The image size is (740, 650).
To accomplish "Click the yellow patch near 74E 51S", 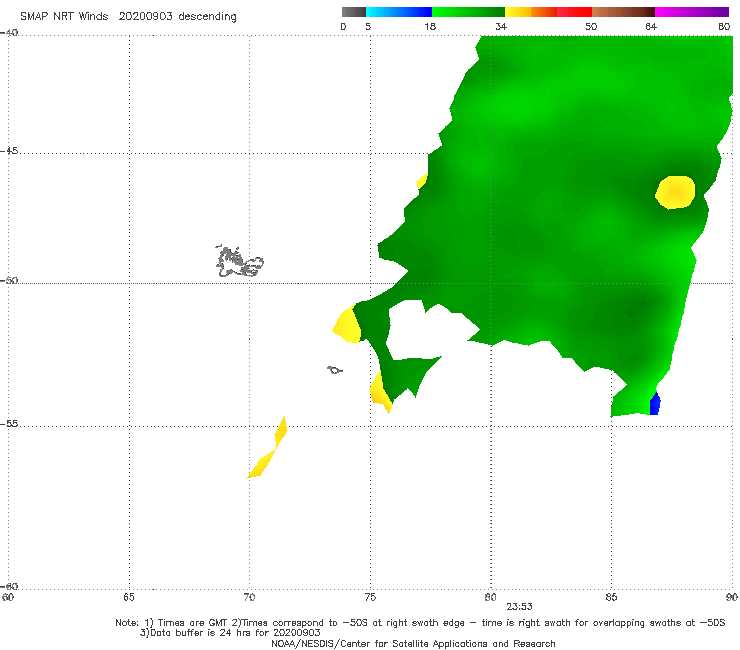I will click(347, 324).
